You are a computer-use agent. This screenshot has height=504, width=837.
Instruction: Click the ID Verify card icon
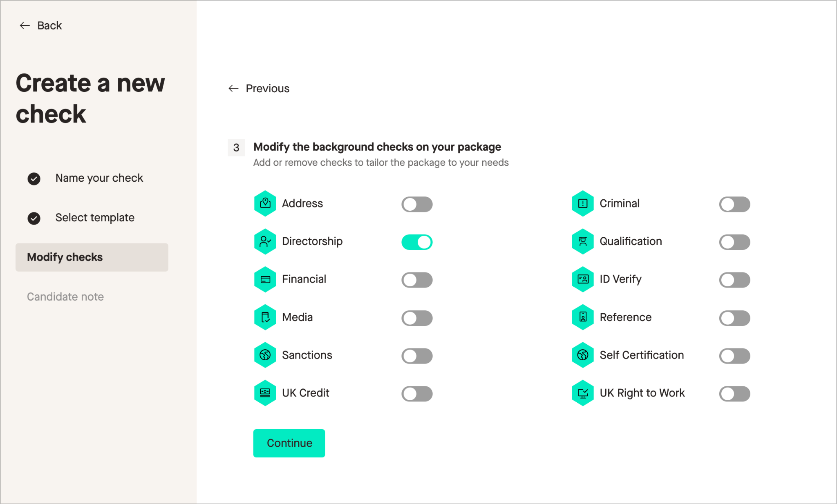(583, 279)
